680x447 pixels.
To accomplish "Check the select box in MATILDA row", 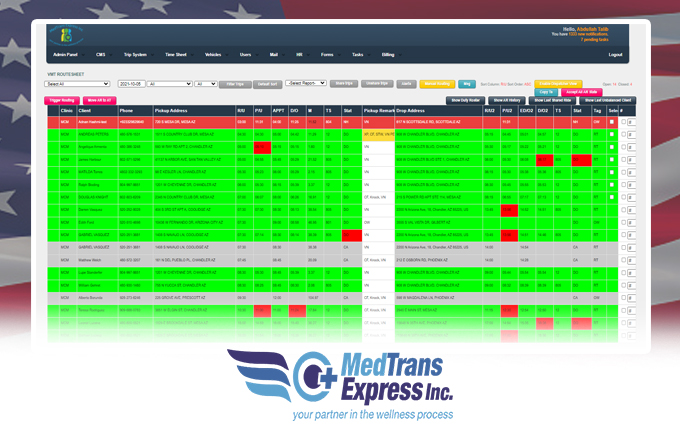I will (612, 172).
